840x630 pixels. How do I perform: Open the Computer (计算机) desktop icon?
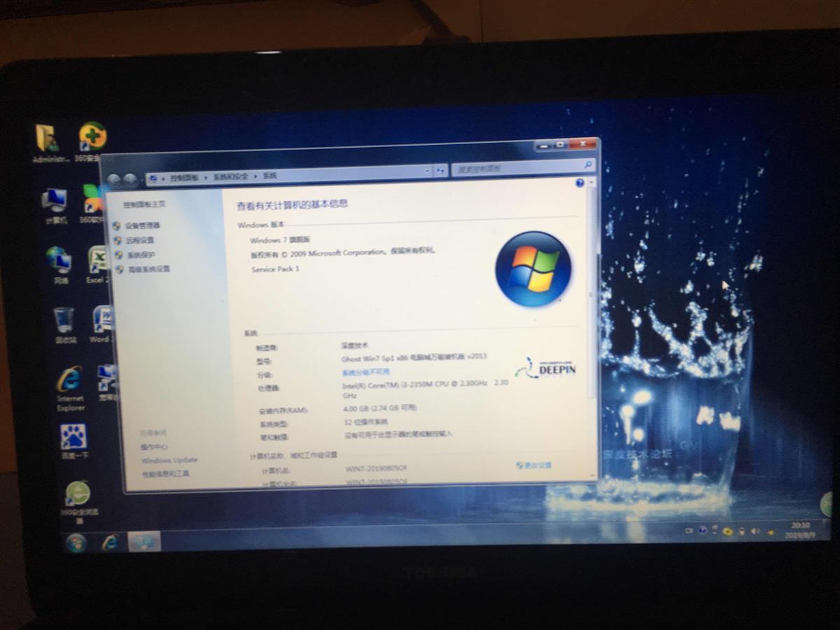coord(55,205)
